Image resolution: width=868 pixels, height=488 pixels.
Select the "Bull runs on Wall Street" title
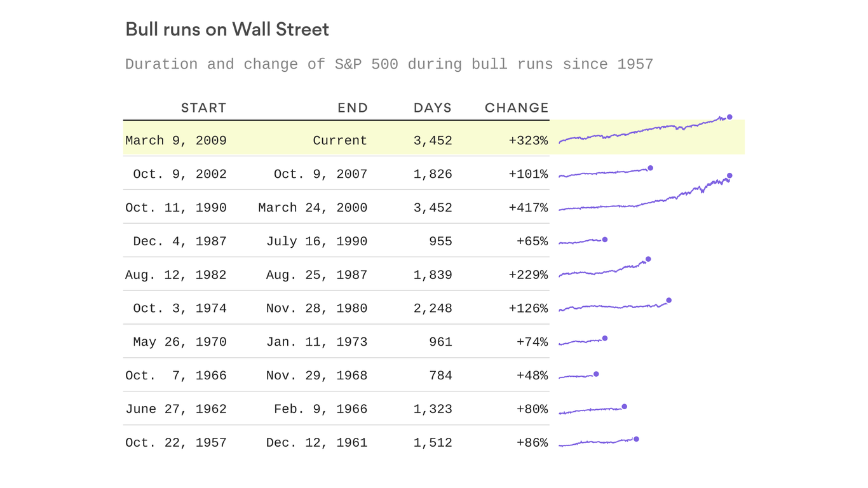[227, 30]
